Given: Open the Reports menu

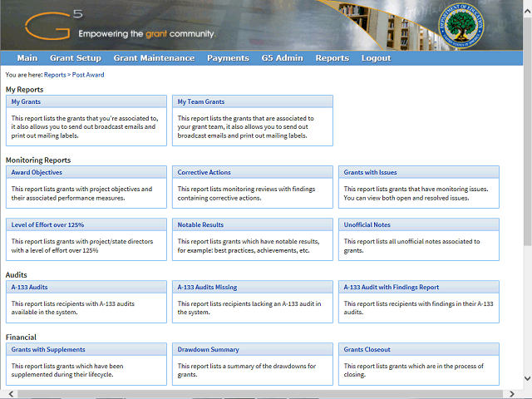Looking at the screenshot, I should [x=332, y=58].
